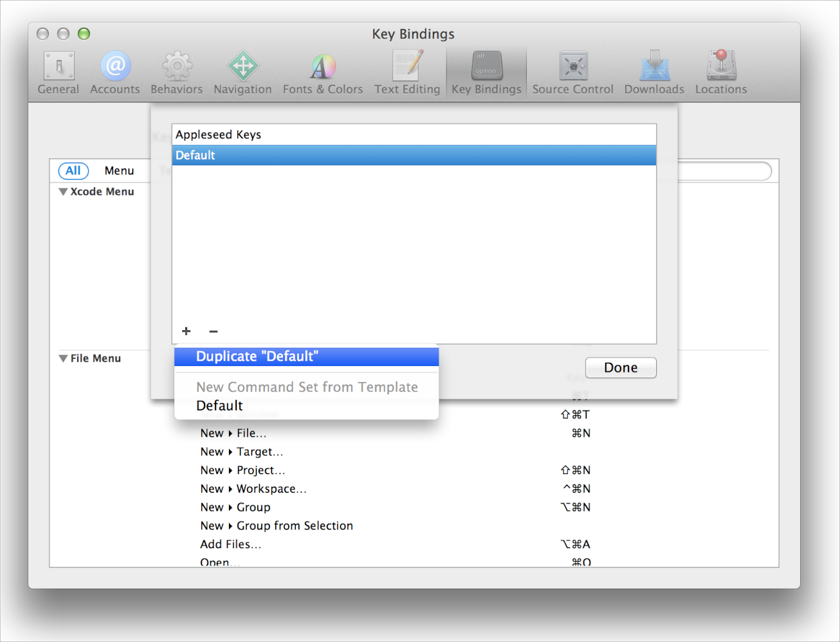Click the green zoom window button
840x642 pixels.
click(x=84, y=33)
